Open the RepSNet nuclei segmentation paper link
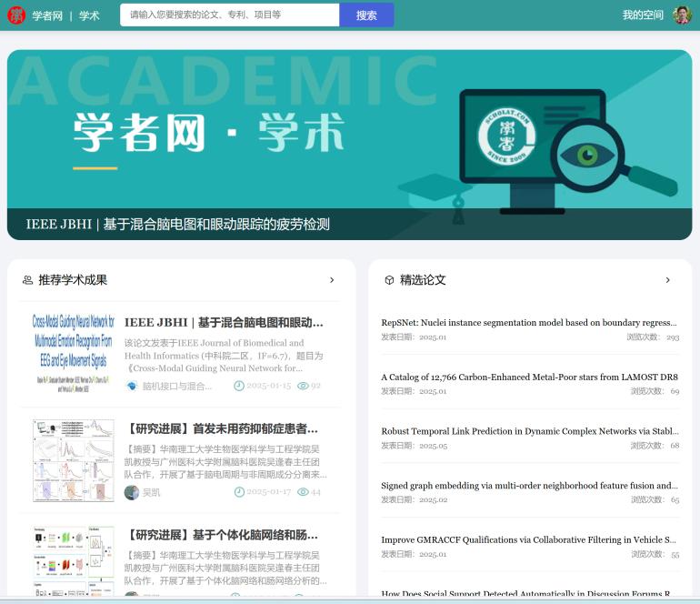This screenshot has height=604, width=700. click(528, 322)
